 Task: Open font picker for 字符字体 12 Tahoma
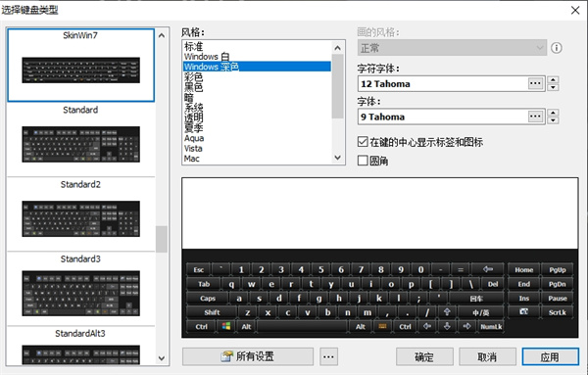pos(535,83)
